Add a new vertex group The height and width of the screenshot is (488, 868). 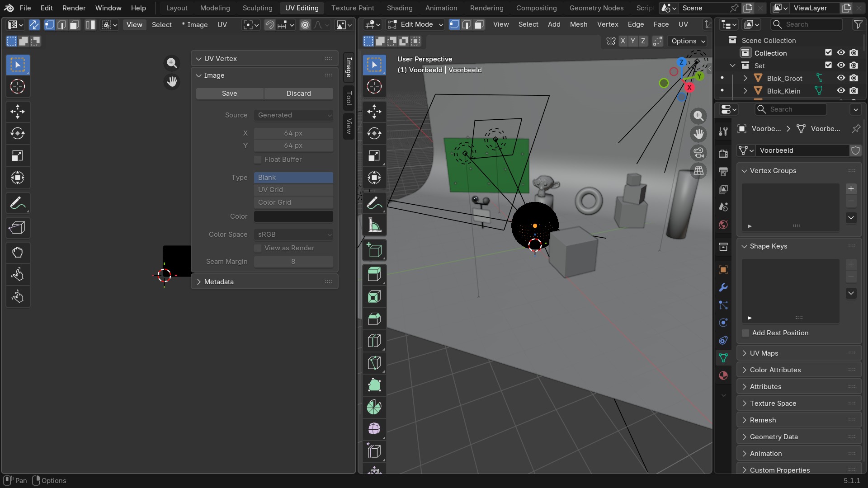click(x=851, y=189)
